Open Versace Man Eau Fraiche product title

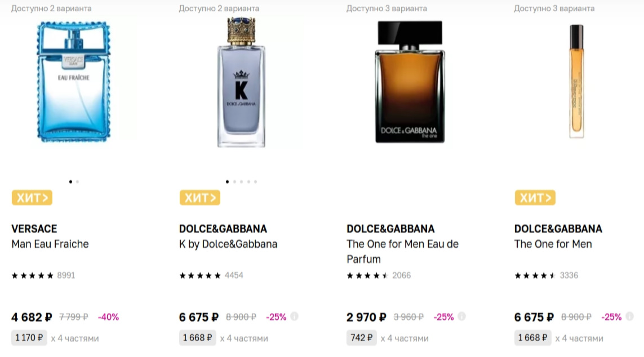point(50,244)
